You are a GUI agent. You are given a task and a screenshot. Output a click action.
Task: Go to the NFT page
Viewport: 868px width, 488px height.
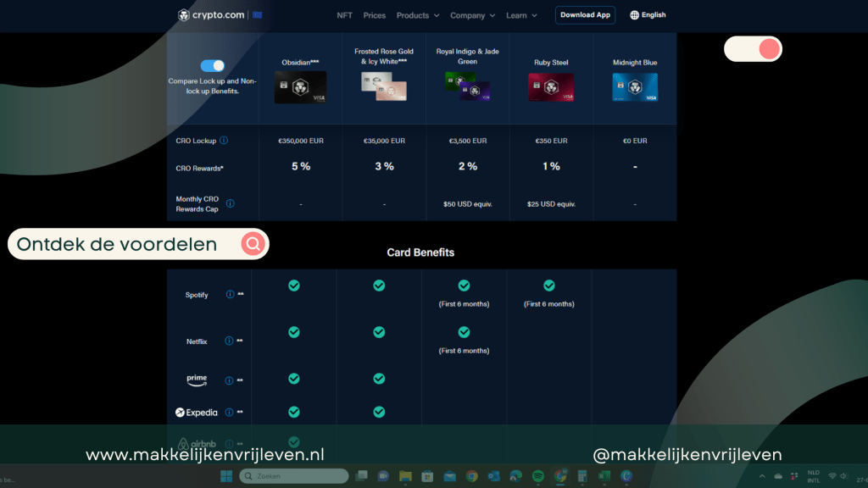344,15
